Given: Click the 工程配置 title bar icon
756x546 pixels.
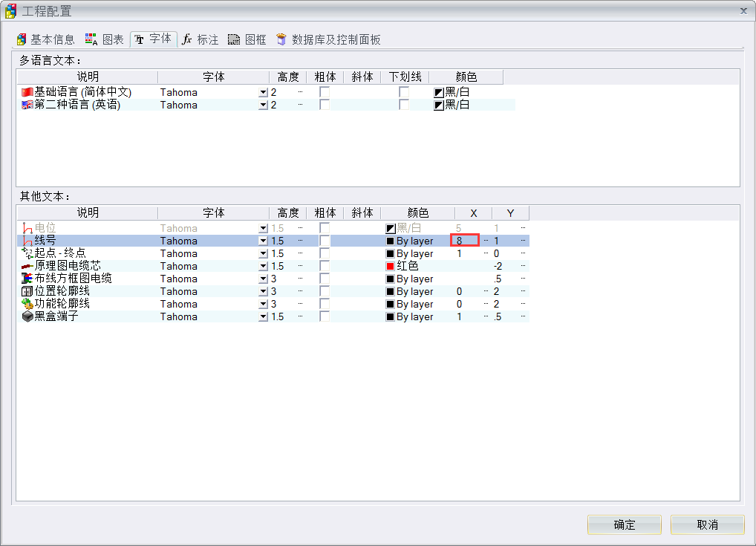Looking at the screenshot, I should (10, 10).
